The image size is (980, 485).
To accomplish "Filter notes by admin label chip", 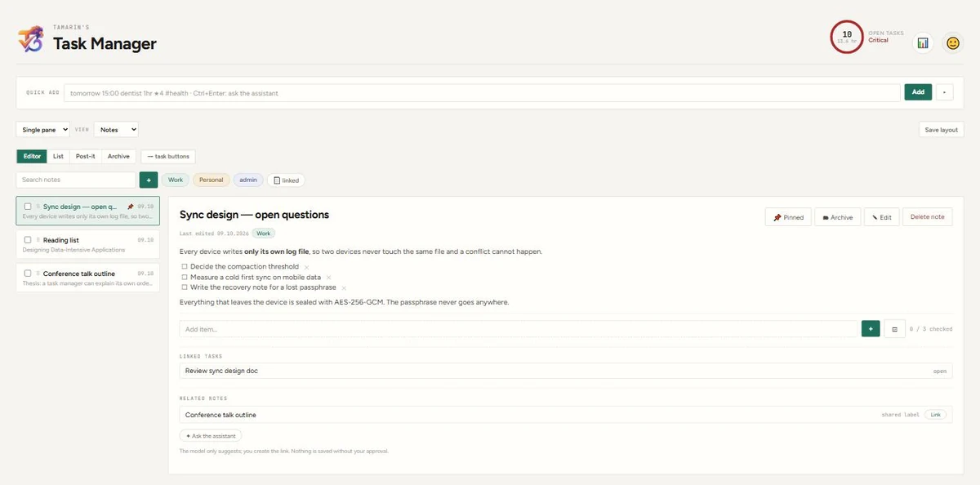I will click(248, 180).
